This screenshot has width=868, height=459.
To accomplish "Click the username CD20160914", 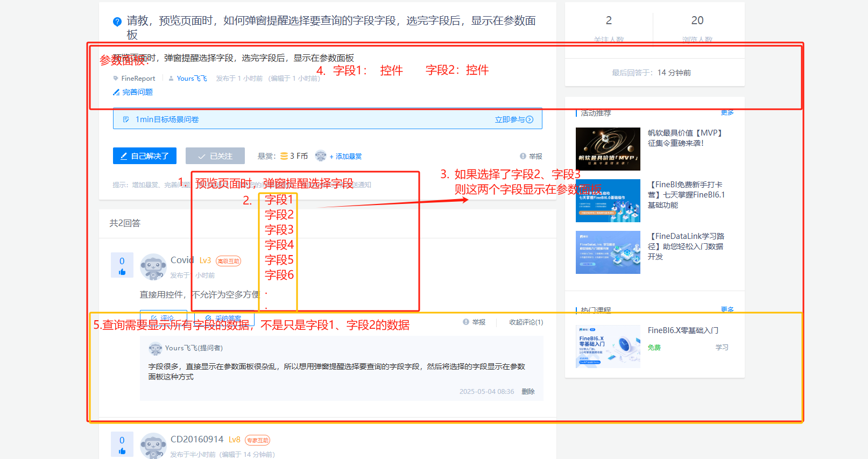I will 197,439.
